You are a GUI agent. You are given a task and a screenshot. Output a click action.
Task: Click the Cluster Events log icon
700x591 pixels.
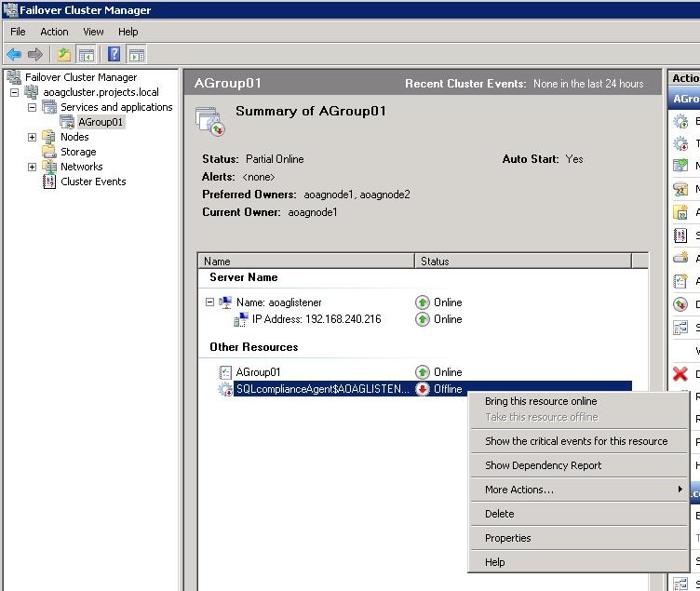[49, 181]
